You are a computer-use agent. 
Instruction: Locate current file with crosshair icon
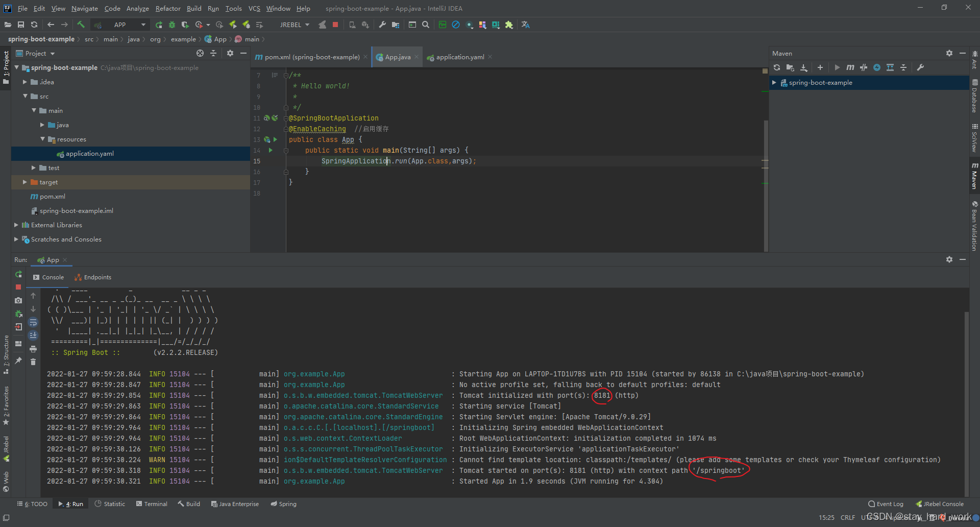pyautogui.click(x=200, y=53)
